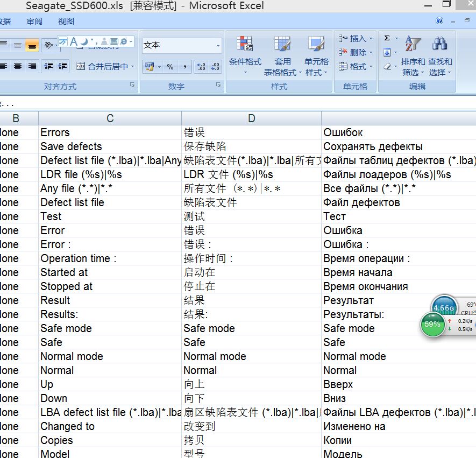
Task: Click the IME soft keyboard icon
Action: (x=114, y=41)
